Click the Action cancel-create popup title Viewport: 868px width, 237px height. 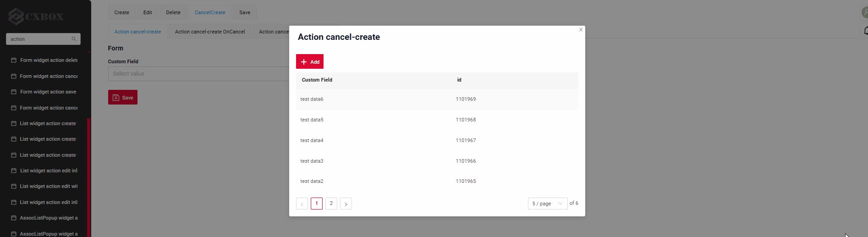[339, 37]
